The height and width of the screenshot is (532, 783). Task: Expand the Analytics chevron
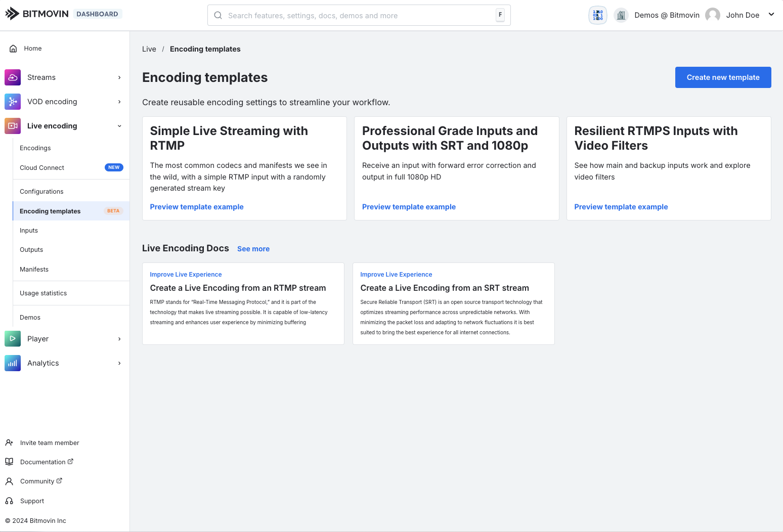119,363
